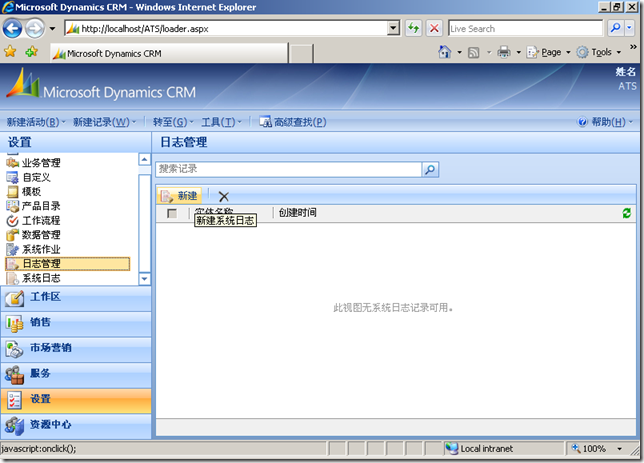This screenshot has height=463, width=644.
Task: Click the Stop loading red X icon
Action: (434, 29)
